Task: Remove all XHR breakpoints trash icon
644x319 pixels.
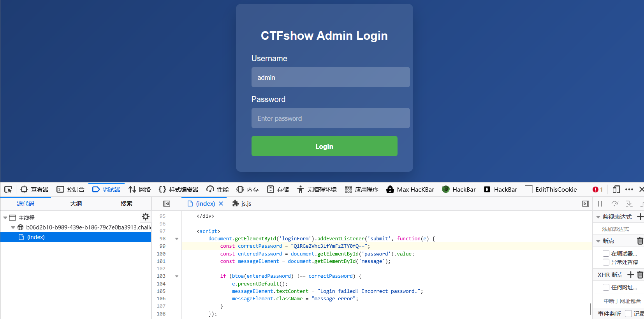Action: (640, 275)
